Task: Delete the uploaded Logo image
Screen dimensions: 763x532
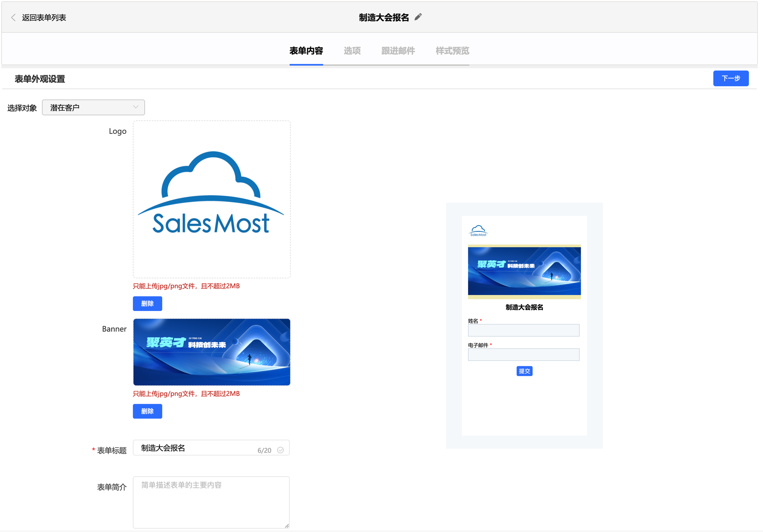Action: click(x=147, y=303)
